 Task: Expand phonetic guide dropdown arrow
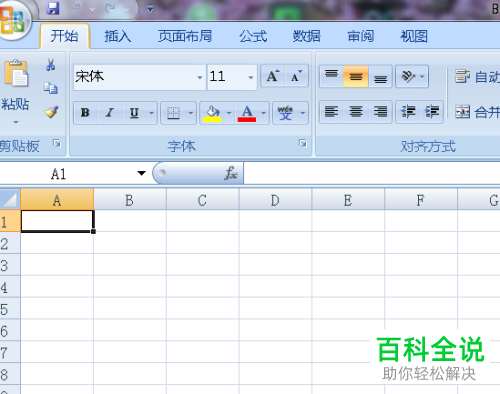[x=303, y=113]
